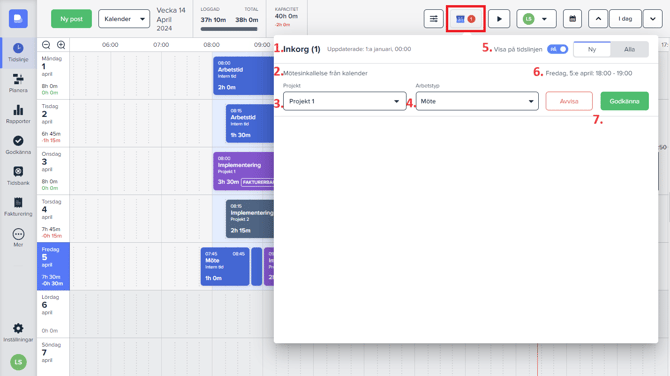Click the Vecka 14 April 2024 label

click(171, 19)
